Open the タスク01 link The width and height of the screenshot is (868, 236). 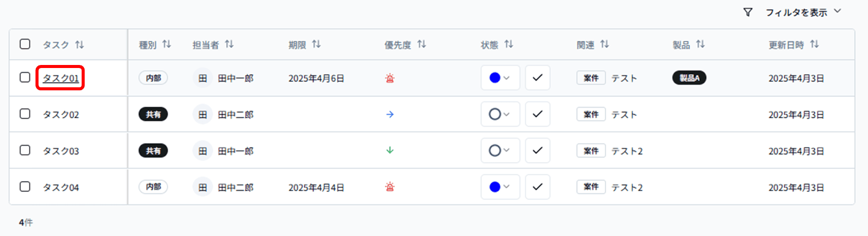pyautogui.click(x=61, y=78)
